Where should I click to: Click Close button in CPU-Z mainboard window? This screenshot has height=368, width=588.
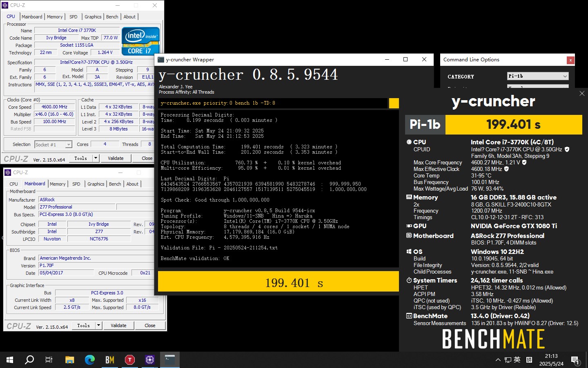point(150,325)
